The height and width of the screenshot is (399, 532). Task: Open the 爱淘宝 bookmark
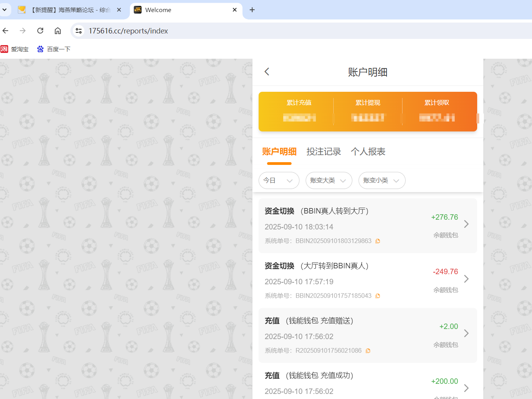tap(15, 49)
